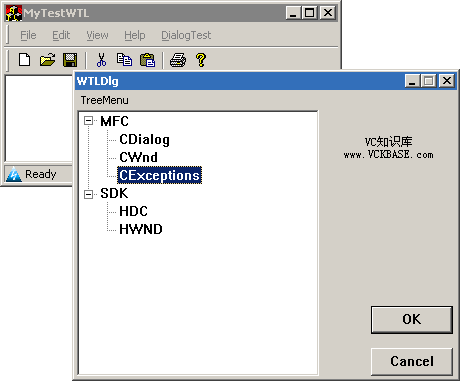Click the Cut scissors toolbar icon

point(101,60)
